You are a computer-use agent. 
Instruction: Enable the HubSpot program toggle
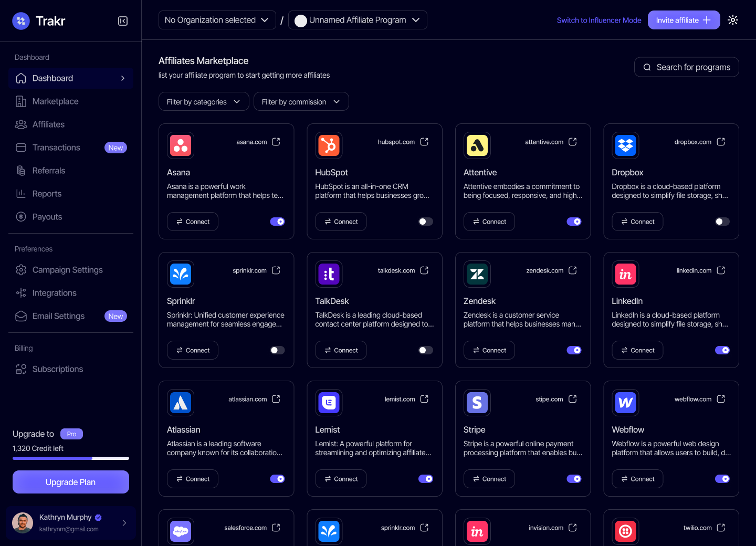pos(425,222)
